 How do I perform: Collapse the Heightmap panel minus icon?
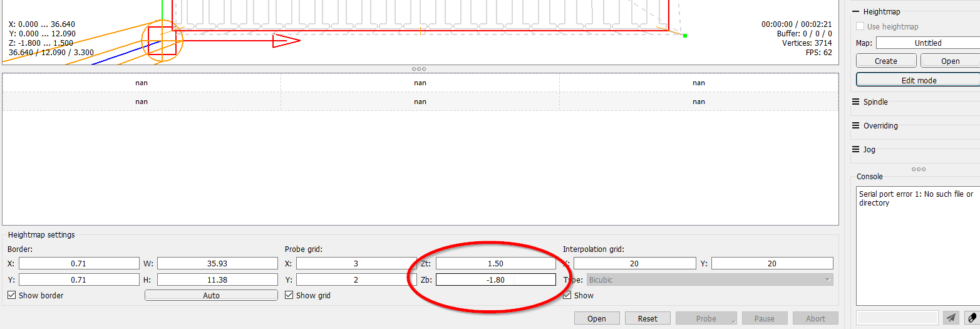tap(855, 11)
